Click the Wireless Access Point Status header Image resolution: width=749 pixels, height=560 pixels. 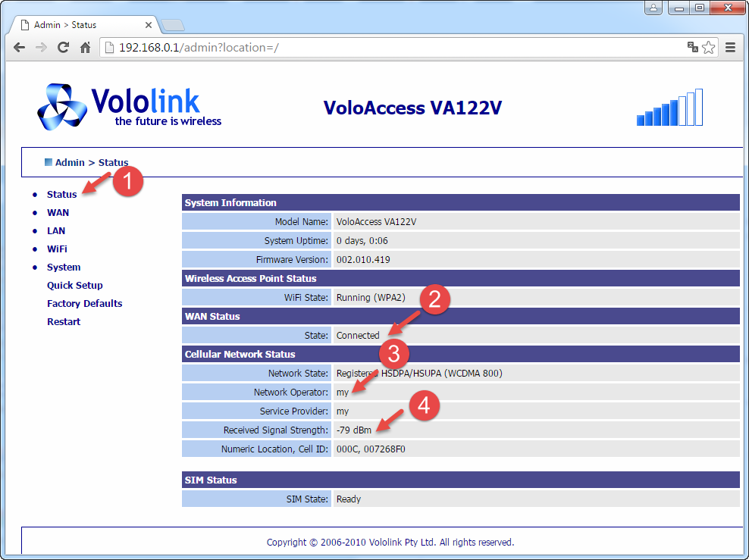coord(460,278)
